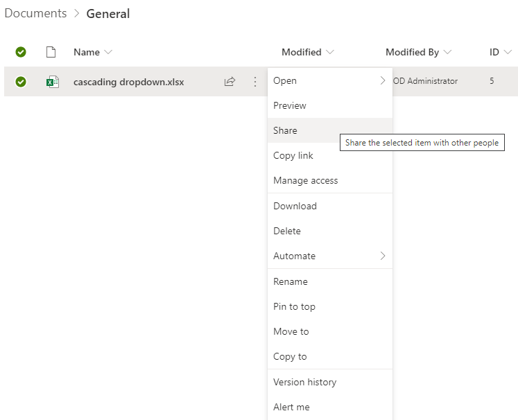This screenshot has height=420, width=518.
Task: Select Rename in the context menu
Action: (x=330, y=281)
